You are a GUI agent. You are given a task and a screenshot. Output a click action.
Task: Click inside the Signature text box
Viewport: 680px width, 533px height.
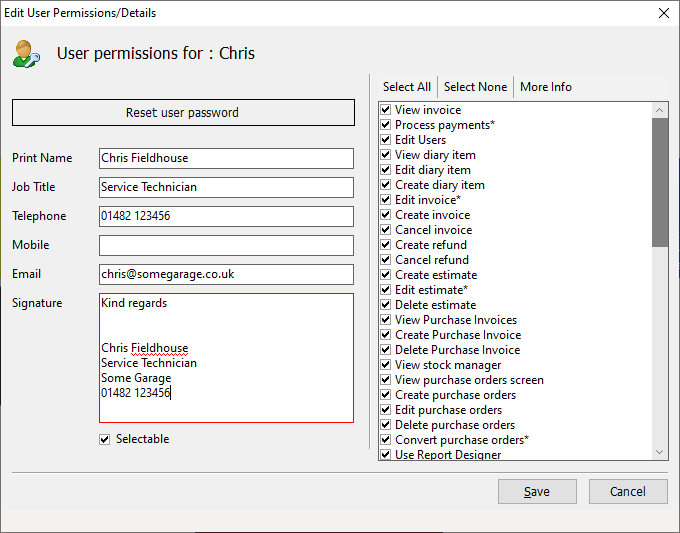[x=226, y=358]
